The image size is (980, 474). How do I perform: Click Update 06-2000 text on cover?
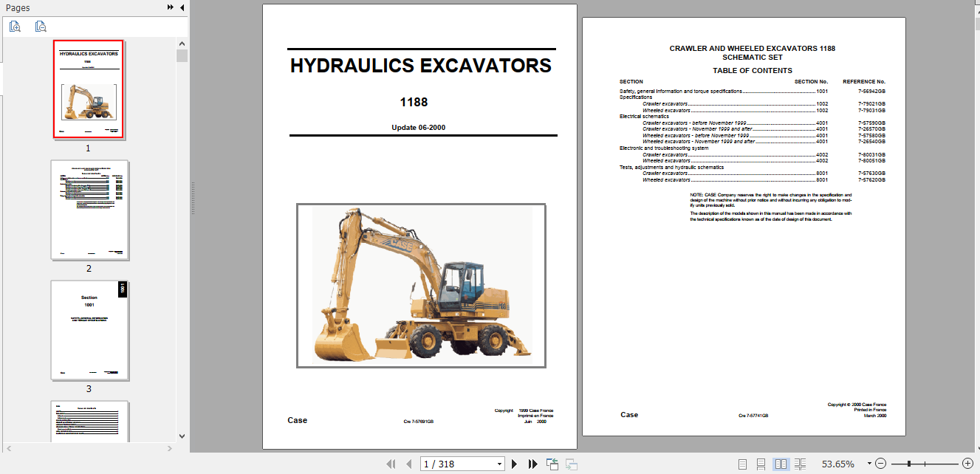pyautogui.click(x=418, y=127)
